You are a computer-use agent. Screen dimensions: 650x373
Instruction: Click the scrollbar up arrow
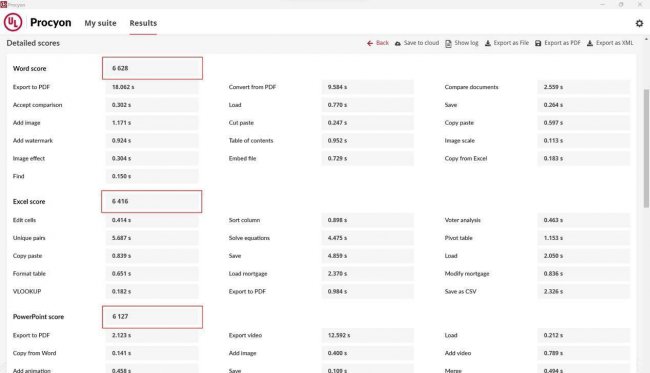(x=646, y=39)
